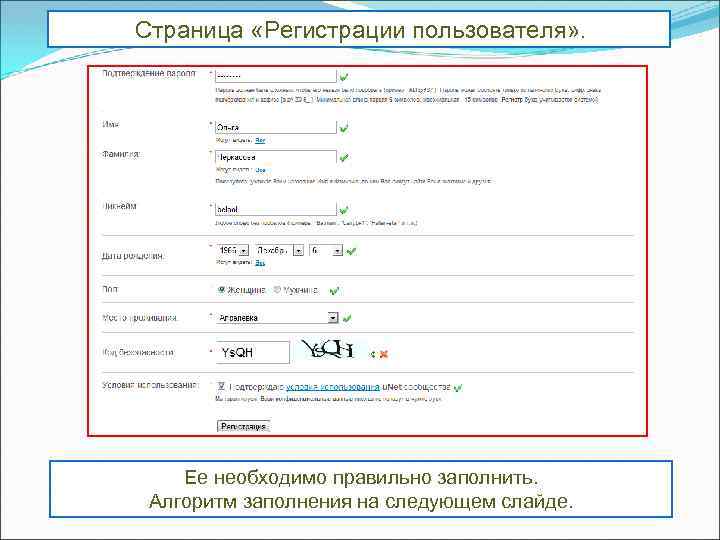Click the green checkmark beside password confirmation
This screenshot has height=540, width=720.
344,76
